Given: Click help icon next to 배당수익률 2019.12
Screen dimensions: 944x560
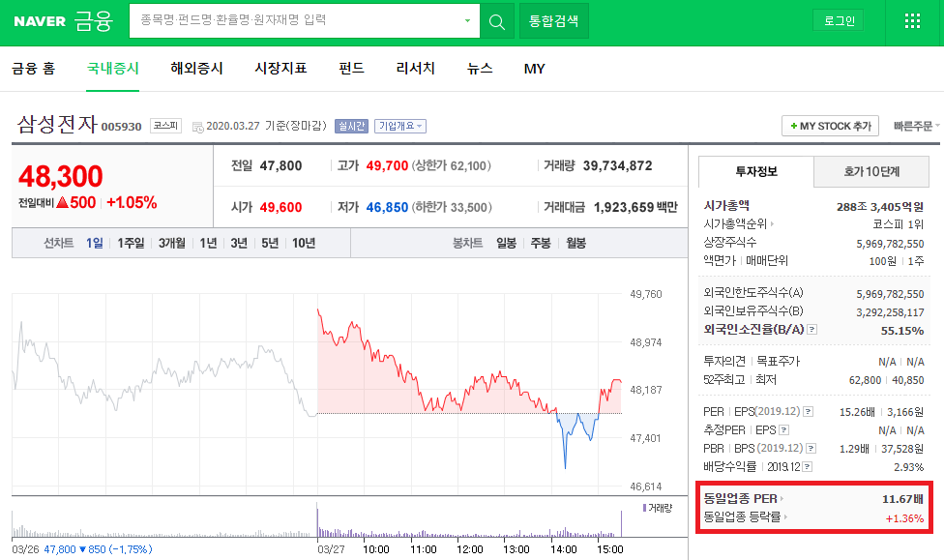Looking at the screenshot, I should pyautogui.click(x=808, y=466).
